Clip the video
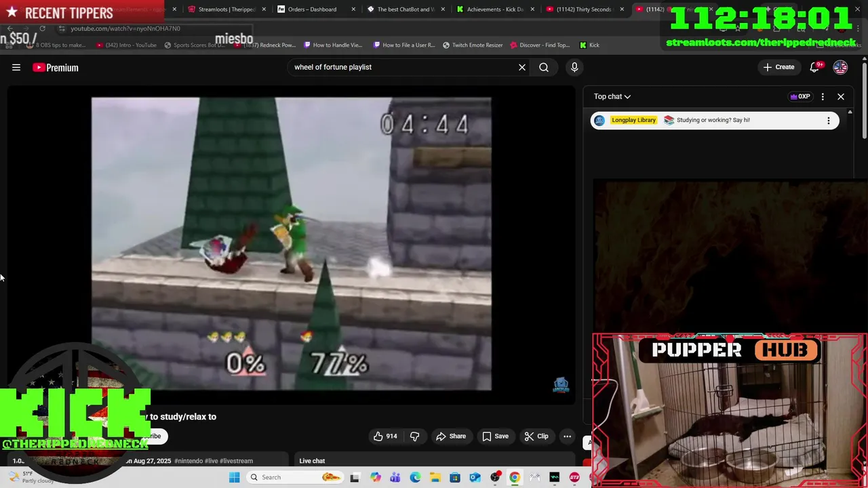The height and width of the screenshot is (488, 868). click(536, 436)
